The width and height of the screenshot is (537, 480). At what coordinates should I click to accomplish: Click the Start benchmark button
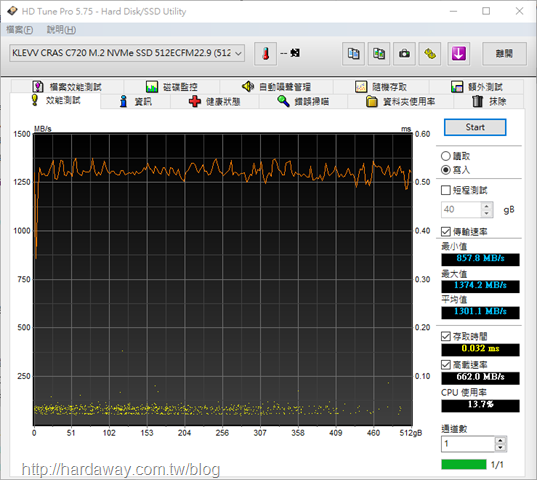pos(475,127)
